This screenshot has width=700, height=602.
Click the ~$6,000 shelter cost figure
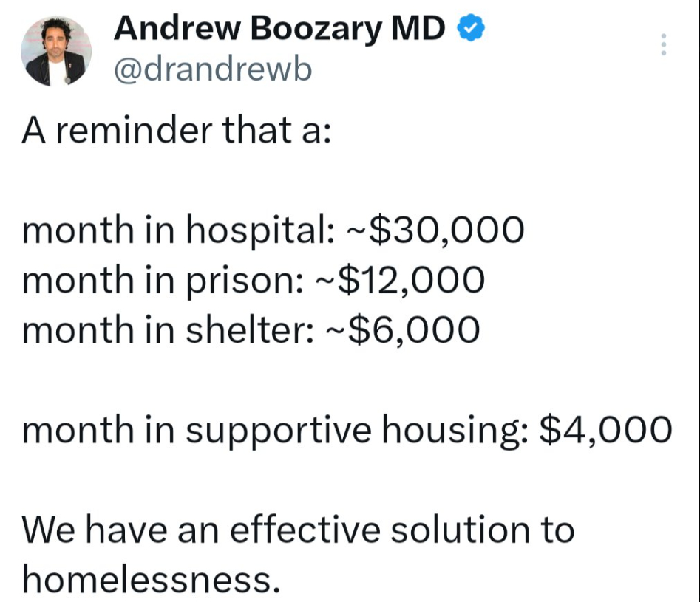click(x=402, y=329)
